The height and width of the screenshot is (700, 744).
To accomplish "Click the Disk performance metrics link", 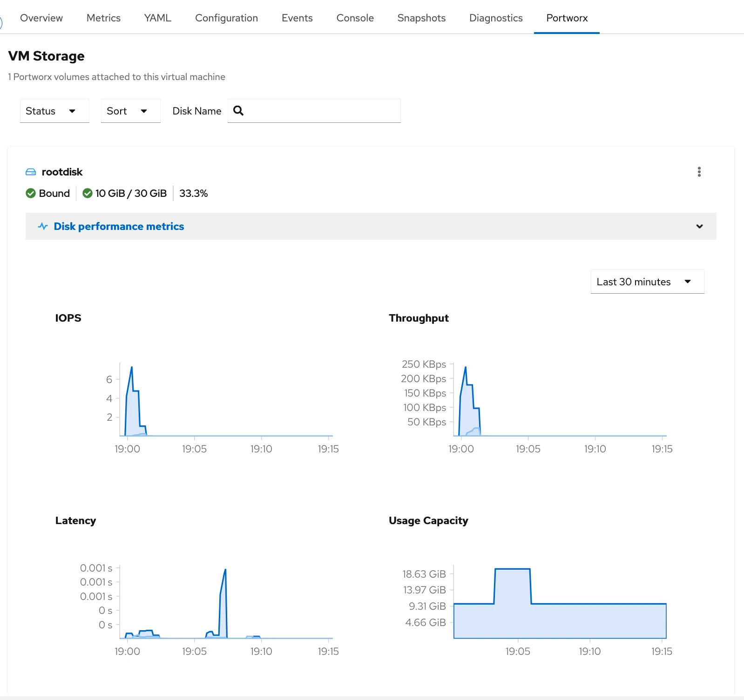I will (119, 226).
